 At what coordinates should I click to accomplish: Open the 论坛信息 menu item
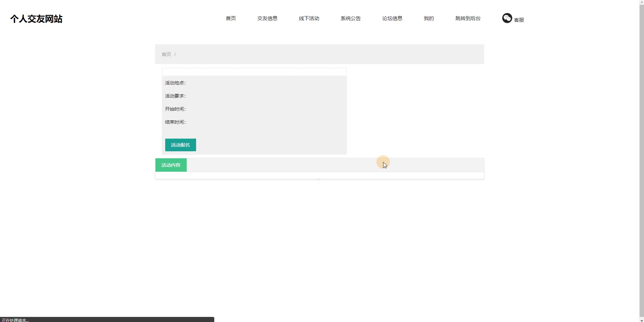point(392,18)
